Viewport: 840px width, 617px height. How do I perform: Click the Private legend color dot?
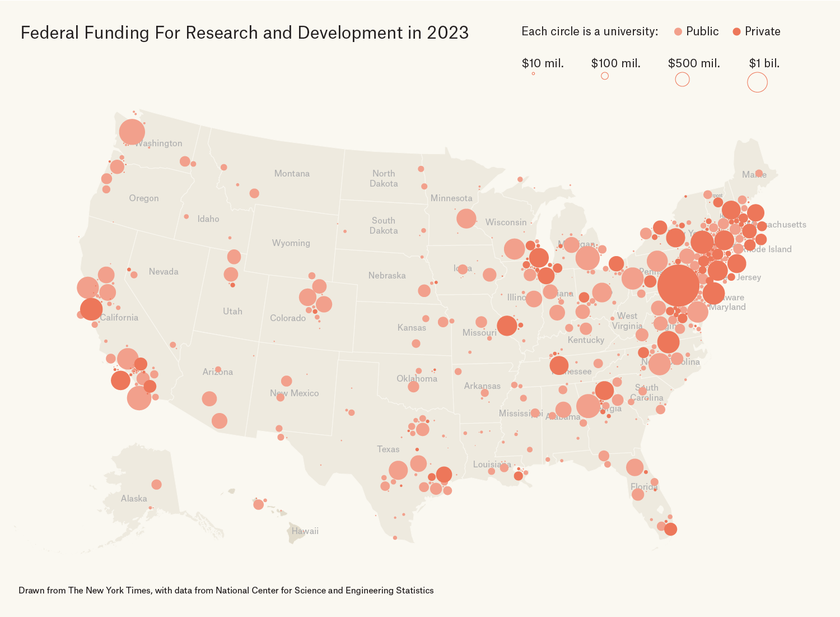pyautogui.click(x=736, y=32)
